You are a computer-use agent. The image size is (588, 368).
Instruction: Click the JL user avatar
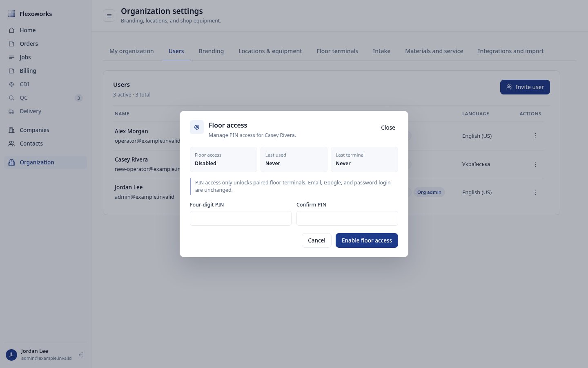[x=11, y=355]
